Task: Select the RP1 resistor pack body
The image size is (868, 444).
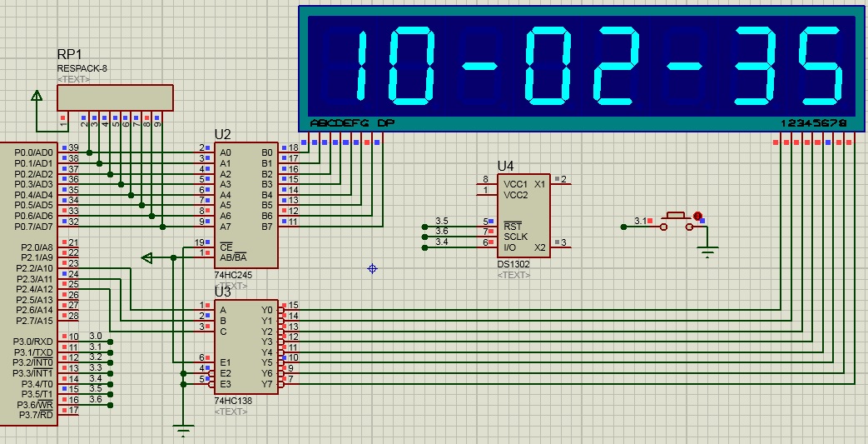Action: pyautogui.click(x=115, y=97)
